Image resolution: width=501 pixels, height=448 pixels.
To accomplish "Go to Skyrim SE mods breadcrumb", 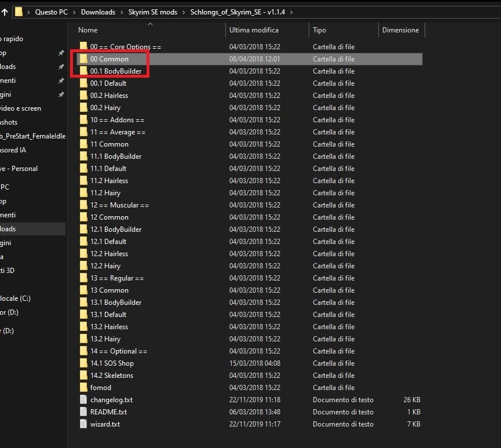I will click(x=153, y=12).
